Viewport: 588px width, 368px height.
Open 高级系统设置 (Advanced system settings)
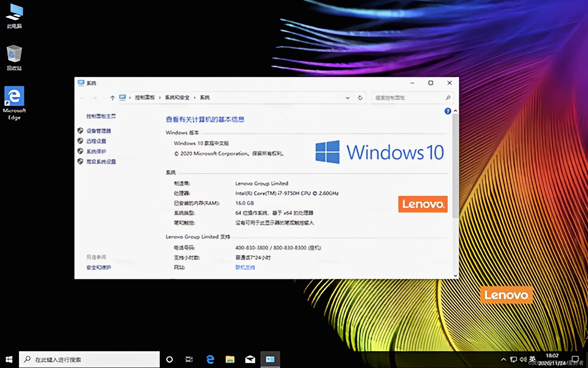click(101, 161)
